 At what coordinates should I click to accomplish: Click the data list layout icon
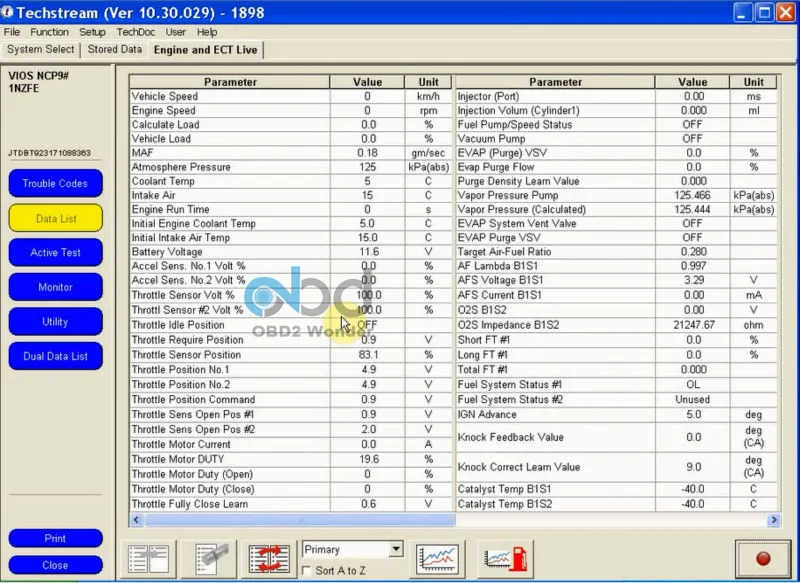(148, 559)
